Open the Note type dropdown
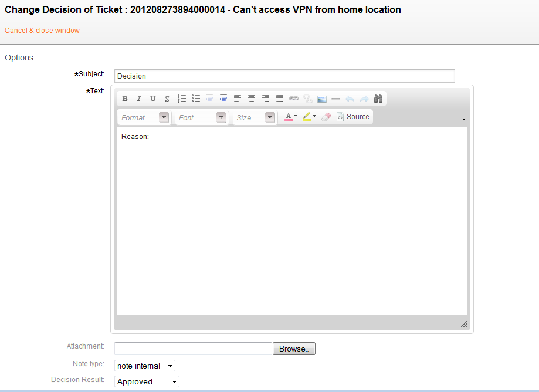Image resolution: width=539 pixels, height=392 pixels. (145, 366)
